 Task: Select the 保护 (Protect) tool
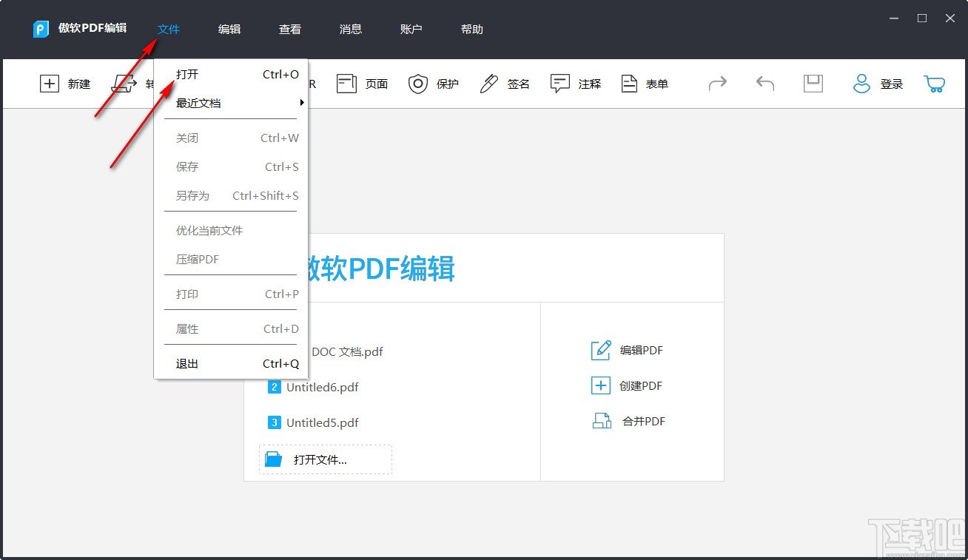pos(434,84)
